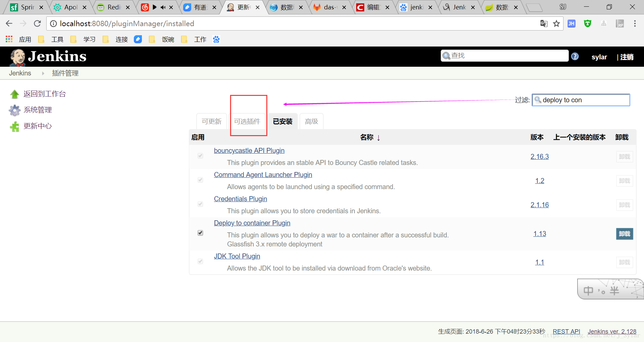Screen dimensions: 644x342
Task: Click version 2.1.16 link
Action: (540, 205)
